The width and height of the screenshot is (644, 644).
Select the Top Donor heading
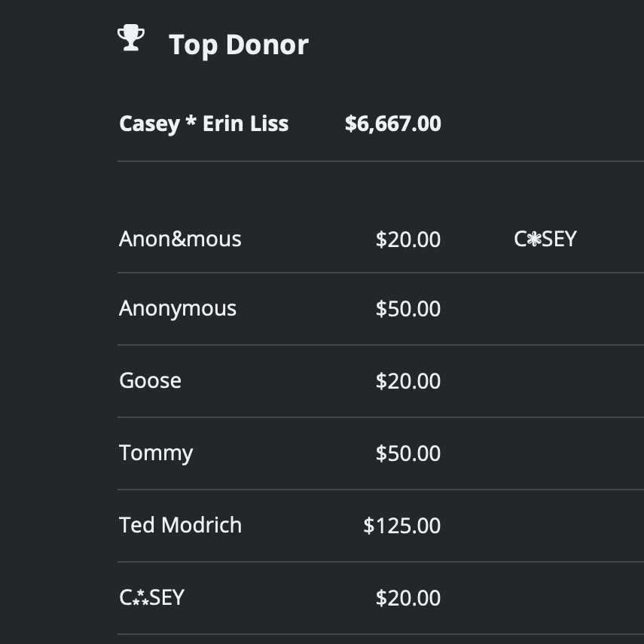click(x=239, y=44)
